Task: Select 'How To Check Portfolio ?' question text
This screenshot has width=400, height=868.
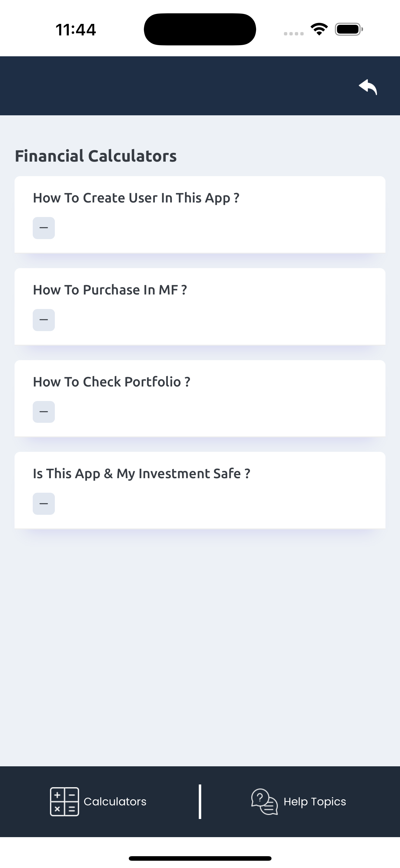Action: 112,382
